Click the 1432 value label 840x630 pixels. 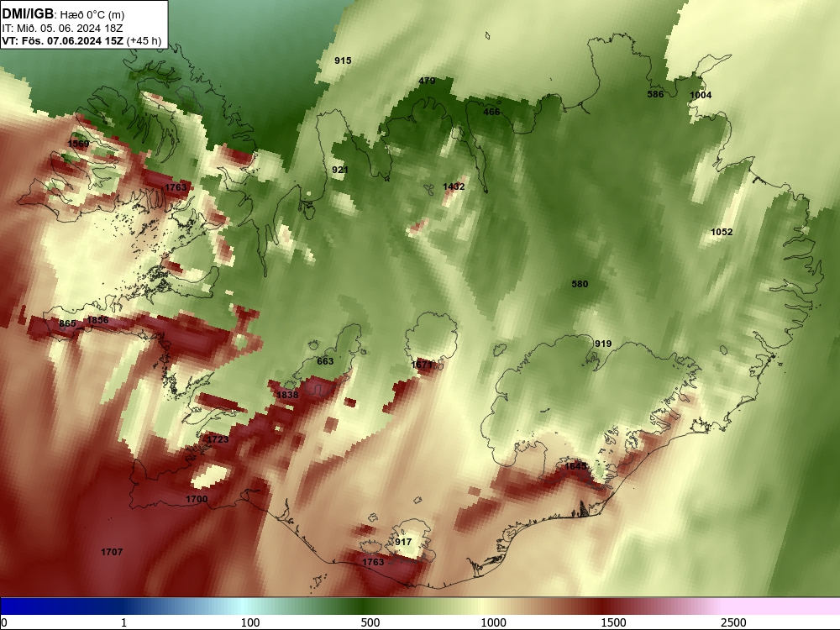[454, 186]
